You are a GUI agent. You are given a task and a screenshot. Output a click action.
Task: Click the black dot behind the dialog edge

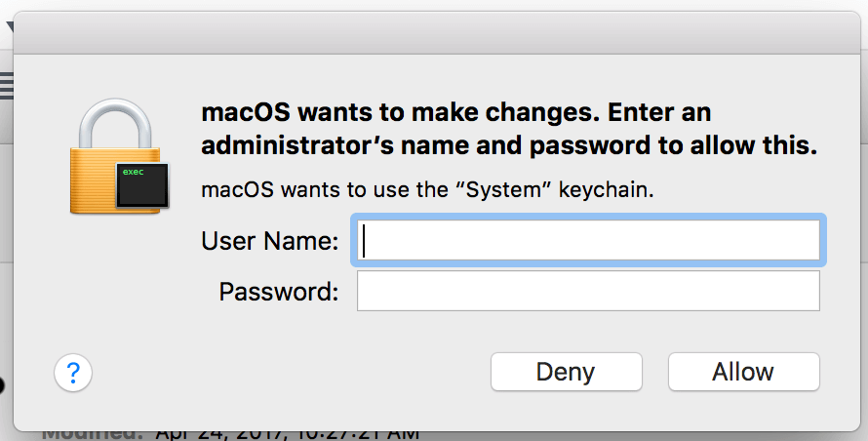point(3,383)
